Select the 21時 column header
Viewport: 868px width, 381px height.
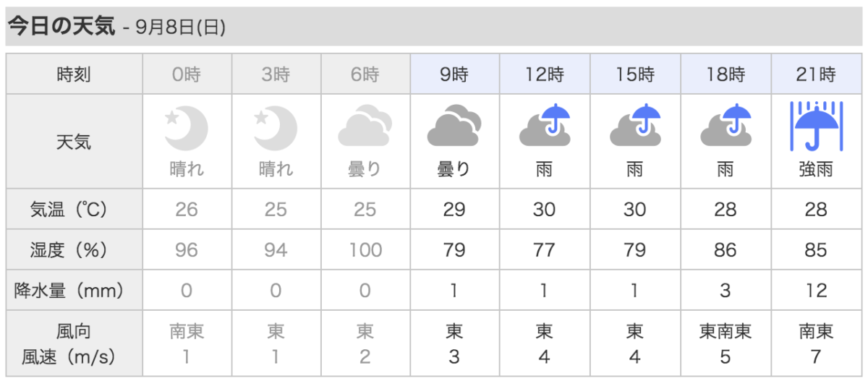click(x=816, y=74)
